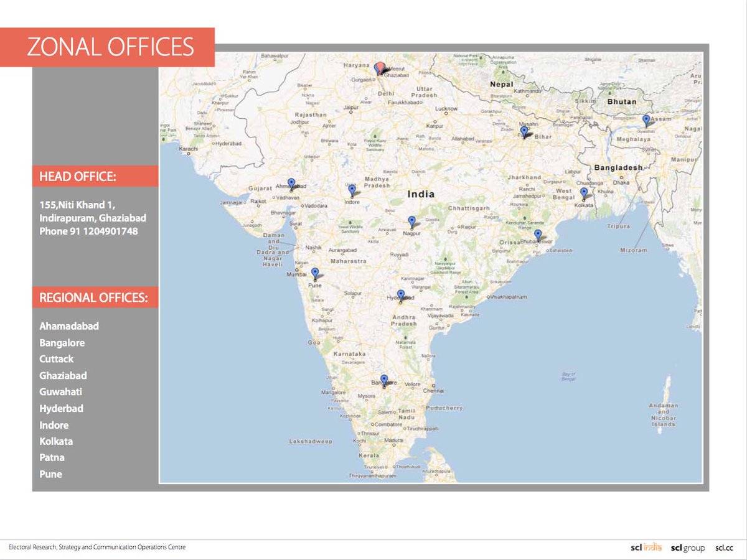747x560 pixels.
Task: Click the blue map pin at Ahmedabad
Action: [291, 184]
